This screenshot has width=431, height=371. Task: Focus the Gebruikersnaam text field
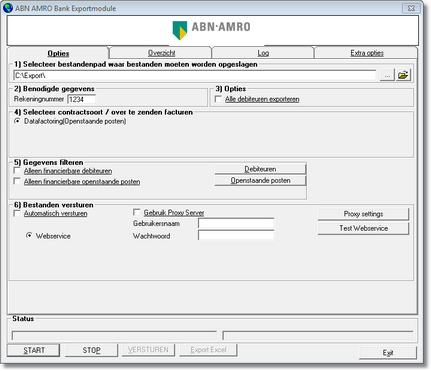tap(236, 223)
